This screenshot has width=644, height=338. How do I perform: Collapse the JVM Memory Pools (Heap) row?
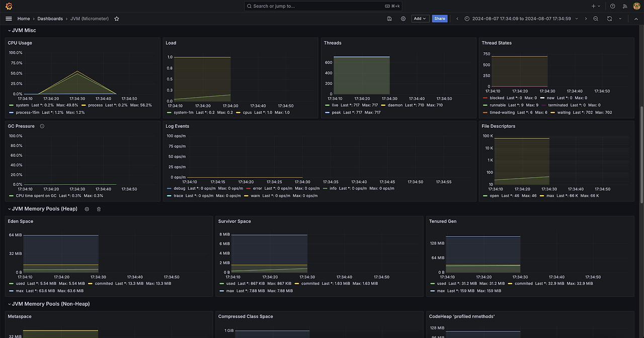tap(42, 209)
